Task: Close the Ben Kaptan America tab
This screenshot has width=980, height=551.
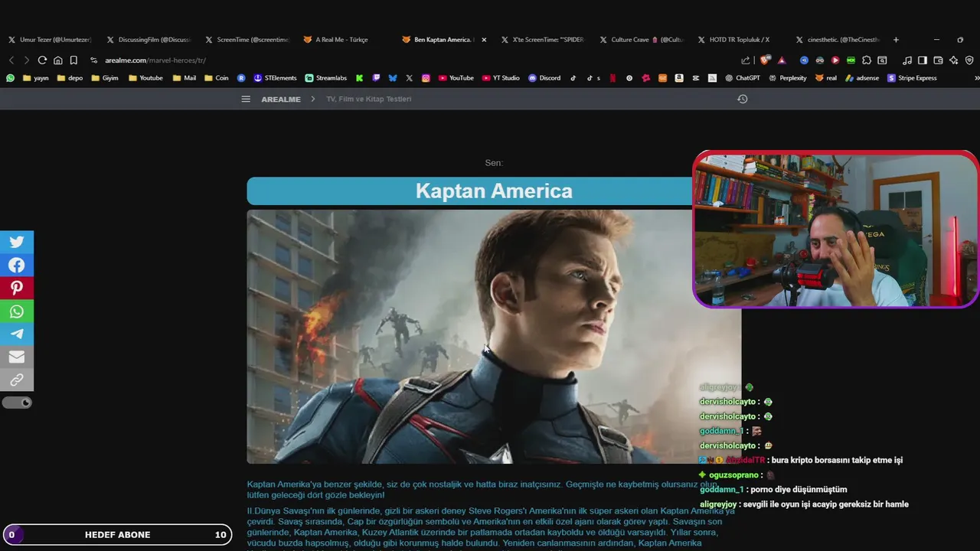Action: point(484,40)
